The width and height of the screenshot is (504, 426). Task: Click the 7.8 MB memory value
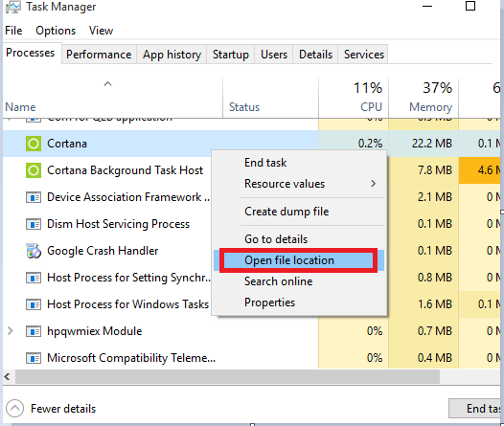click(435, 170)
